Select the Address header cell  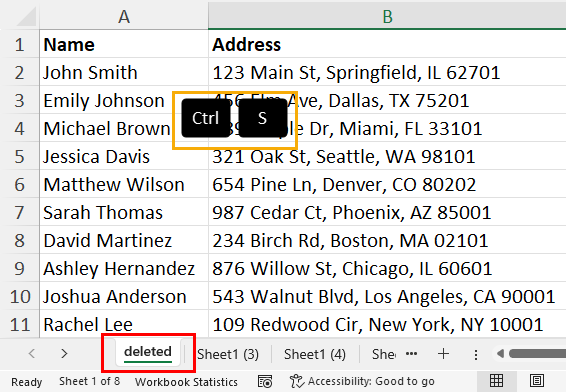(387, 44)
